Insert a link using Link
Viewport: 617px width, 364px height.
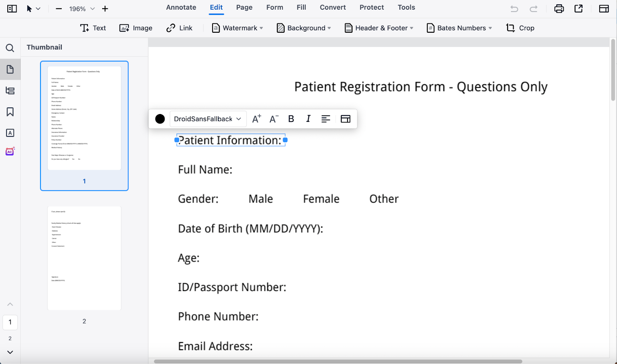point(179,28)
